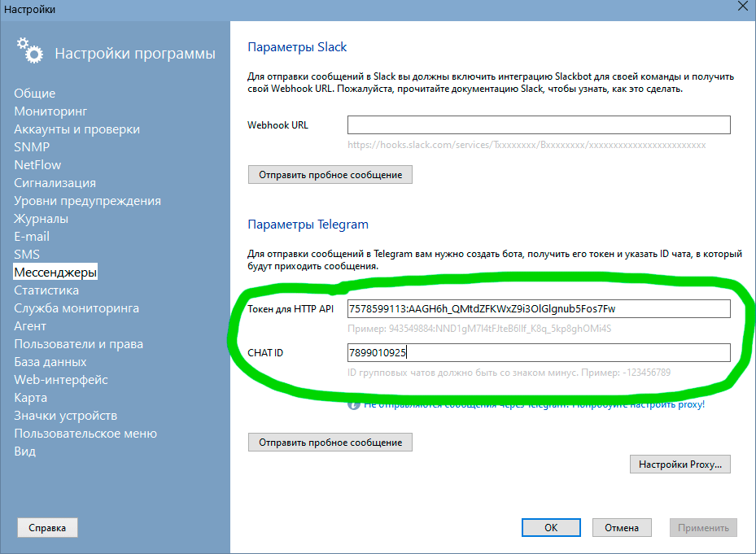Send Slack test message button
The image size is (756, 554).
tap(330, 175)
